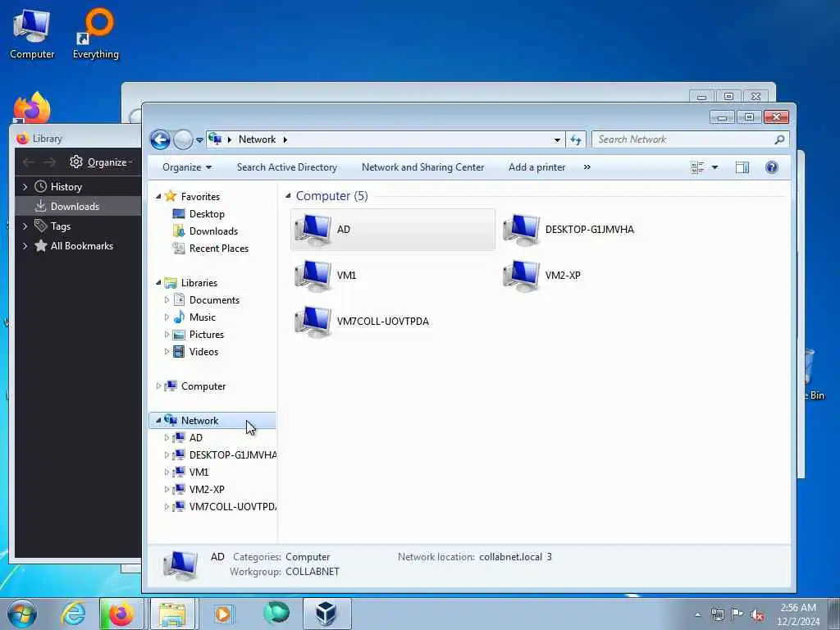Viewport: 840px width, 630px height.
Task: Select the Pictures library
Action: 206,335
